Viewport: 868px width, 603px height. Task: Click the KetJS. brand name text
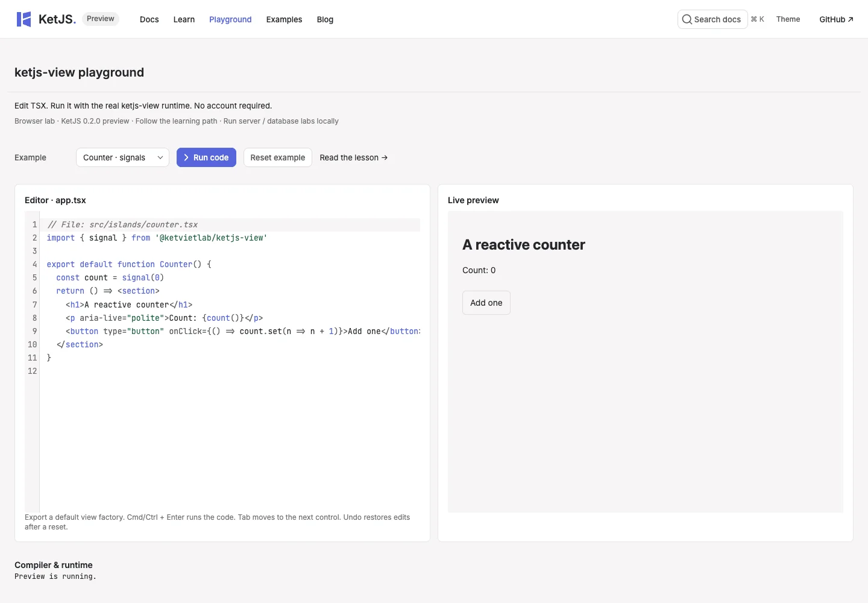(x=57, y=19)
